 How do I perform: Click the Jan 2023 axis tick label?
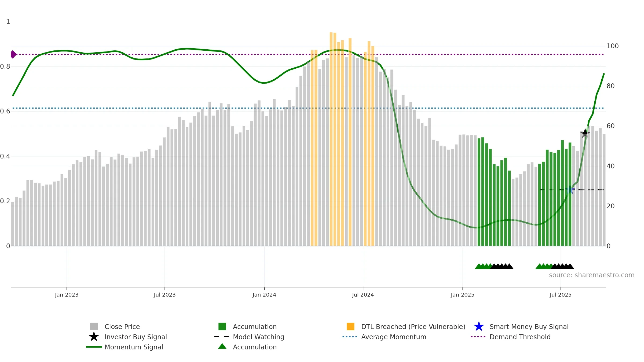(x=67, y=295)
